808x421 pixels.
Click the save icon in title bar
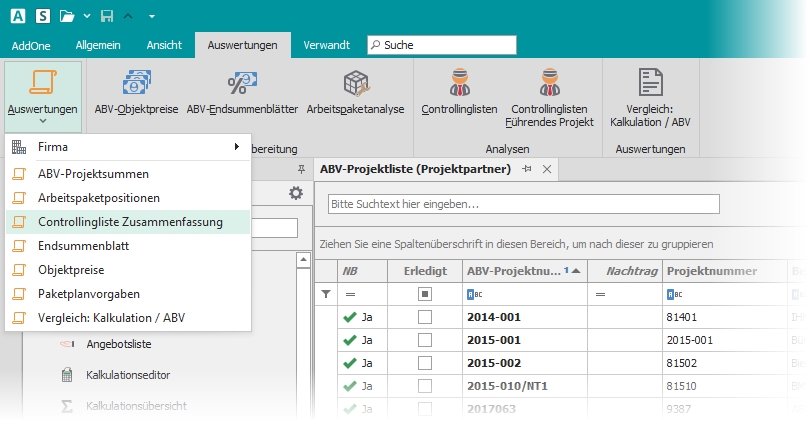[x=107, y=16]
